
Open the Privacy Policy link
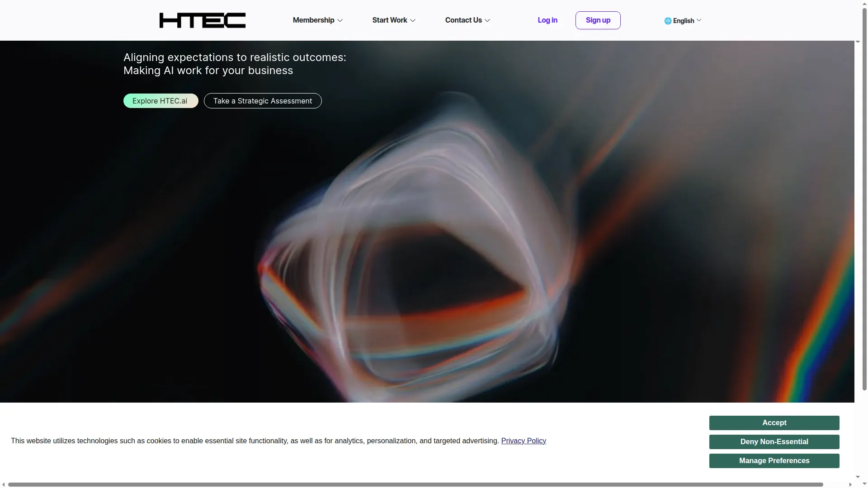[524, 441]
